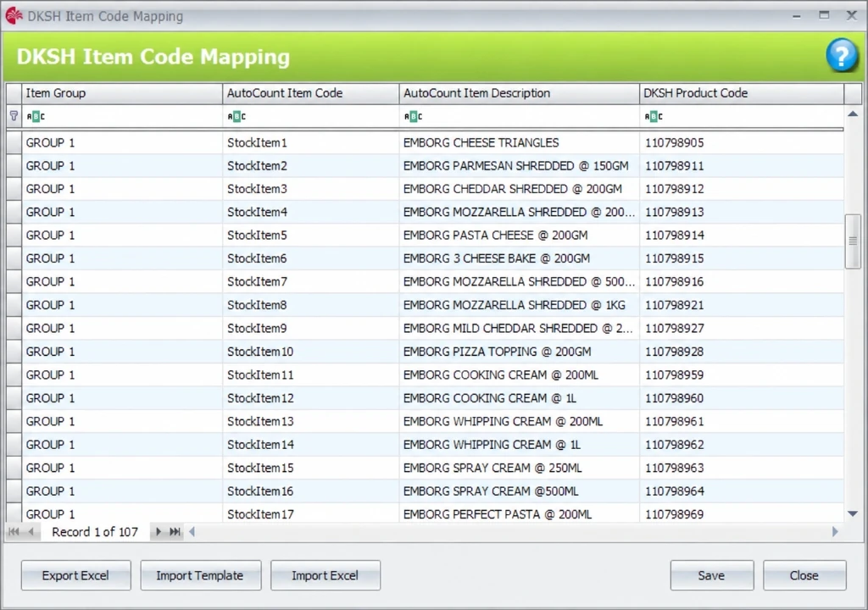Sort by Item Group column header
Viewport: 868px width, 610px height.
point(122,93)
